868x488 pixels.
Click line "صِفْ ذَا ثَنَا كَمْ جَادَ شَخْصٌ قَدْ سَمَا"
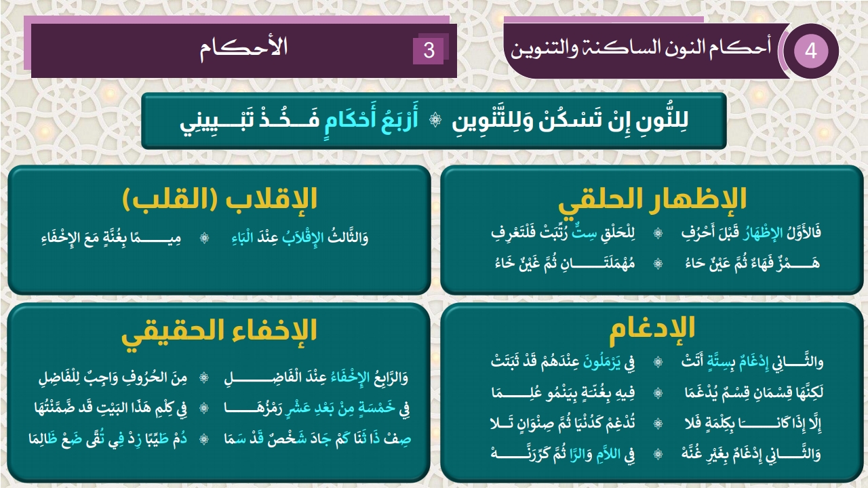pyautogui.click(x=319, y=439)
